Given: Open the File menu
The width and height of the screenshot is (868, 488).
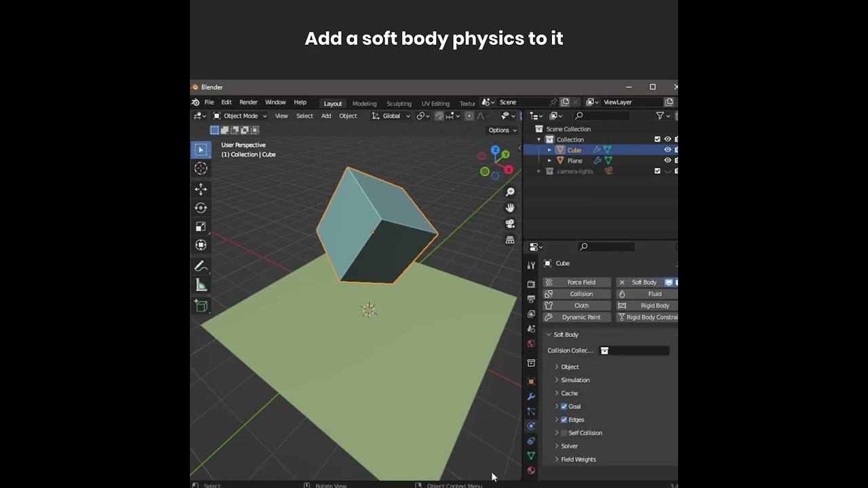Looking at the screenshot, I should (x=209, y=102).
